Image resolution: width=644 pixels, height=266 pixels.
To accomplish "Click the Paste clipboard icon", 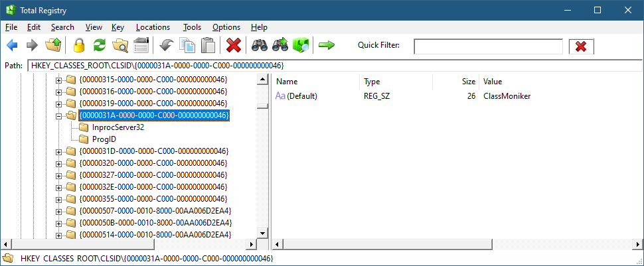I will coord(208,46).
